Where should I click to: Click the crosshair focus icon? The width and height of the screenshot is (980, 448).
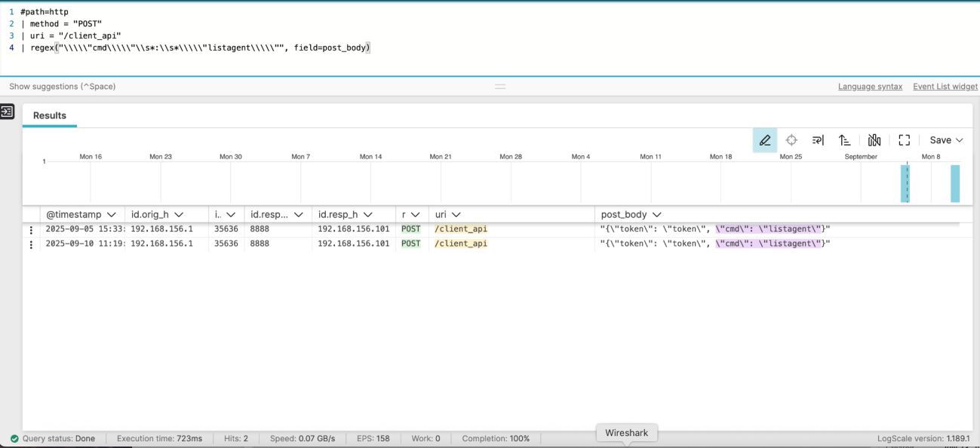point(791,140)
